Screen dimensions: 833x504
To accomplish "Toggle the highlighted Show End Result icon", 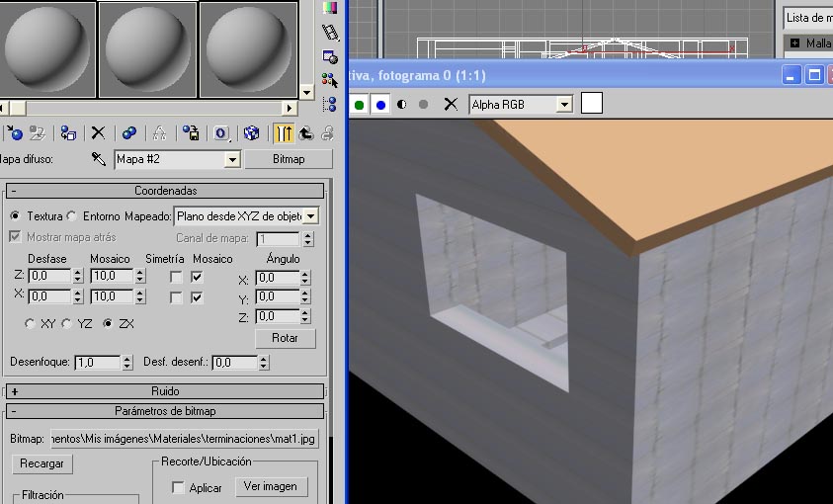I will coord(284,132).
